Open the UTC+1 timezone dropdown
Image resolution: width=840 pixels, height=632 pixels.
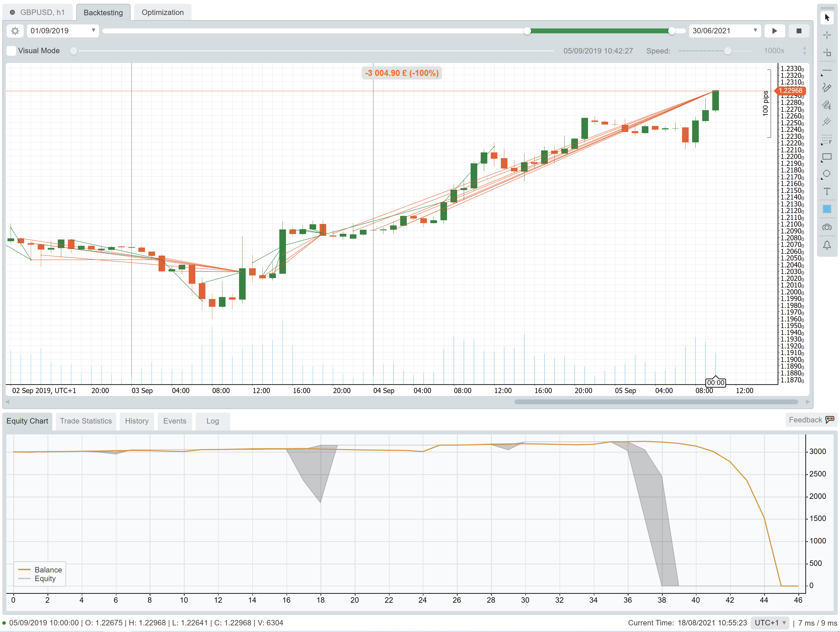[x=770, y=623]
